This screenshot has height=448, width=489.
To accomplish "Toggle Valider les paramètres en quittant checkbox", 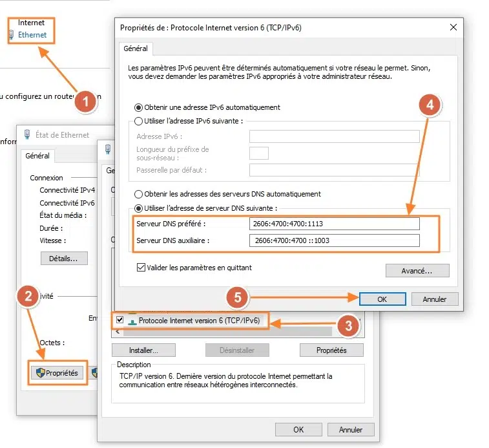I will tap(141, 267).
